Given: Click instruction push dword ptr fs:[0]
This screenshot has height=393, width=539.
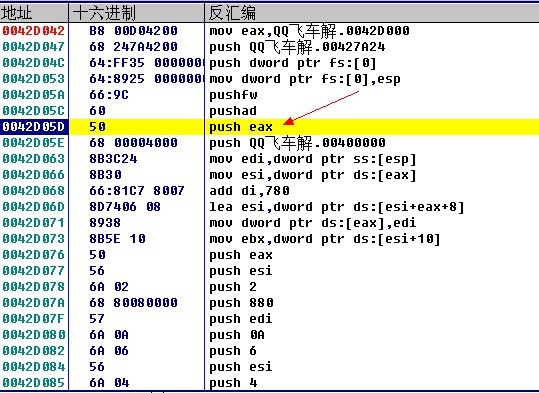Looking at the screenshot, I should click(x=293, y=63).
